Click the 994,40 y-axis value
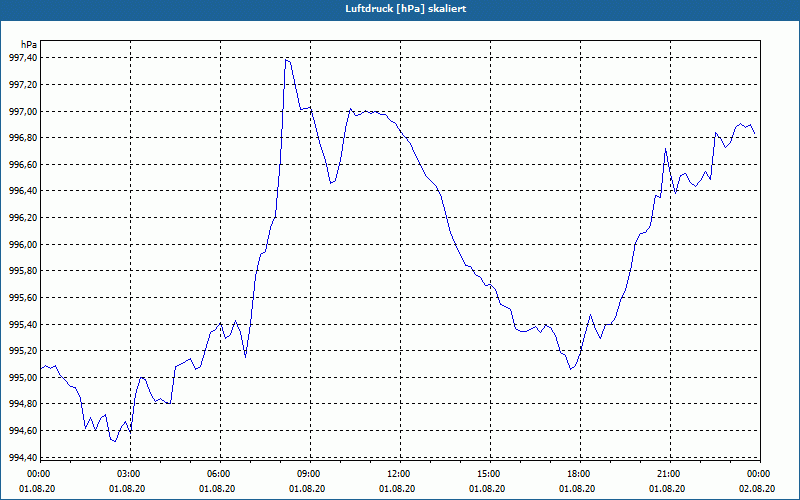Screen dimensions: 800x500 [23, 458]
